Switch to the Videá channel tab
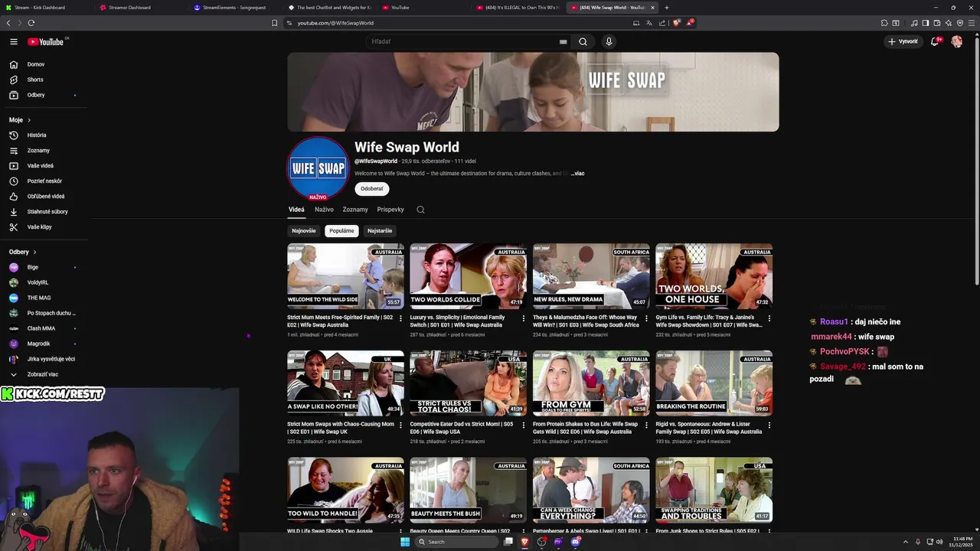The image size is (980, 551). point(296,210)
